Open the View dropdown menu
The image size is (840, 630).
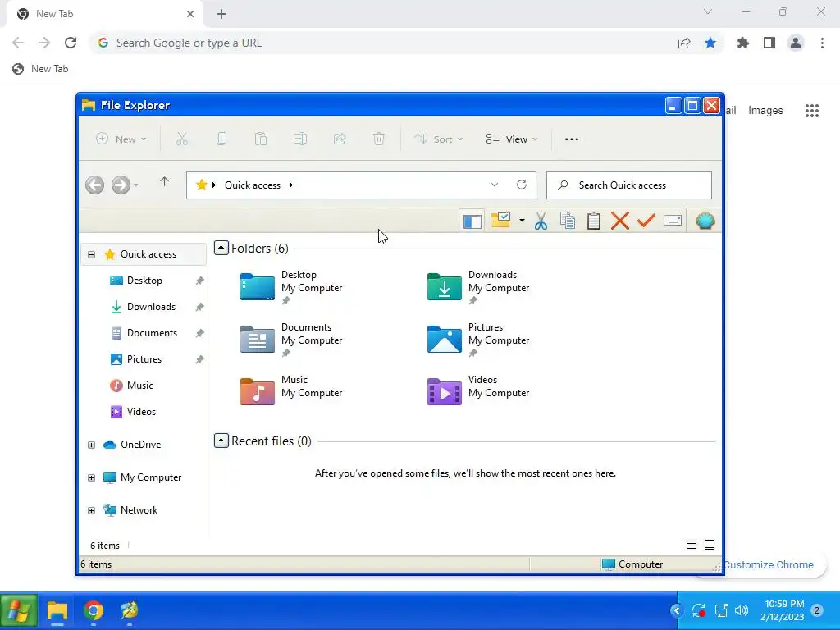[511, 139]
